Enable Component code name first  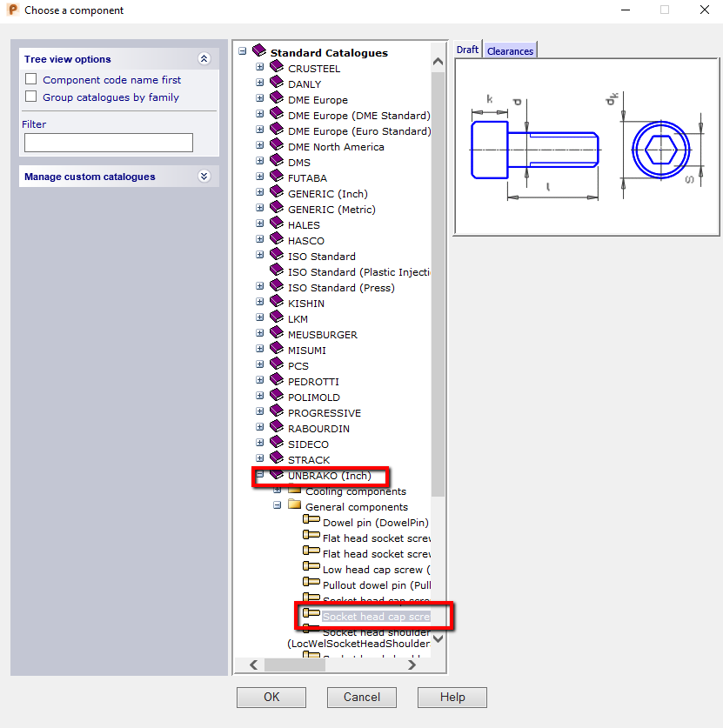[30, 79]
